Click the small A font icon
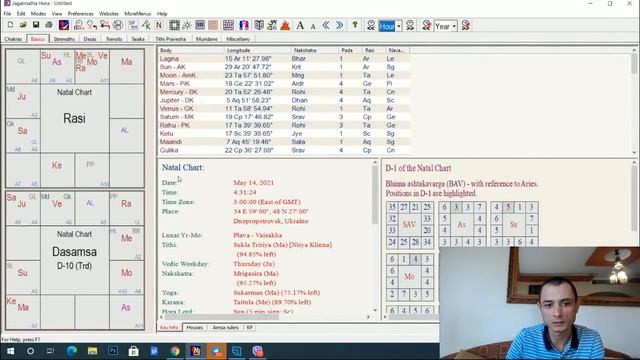640x360 pixels. pyautogui.click(x=313, y=26)
